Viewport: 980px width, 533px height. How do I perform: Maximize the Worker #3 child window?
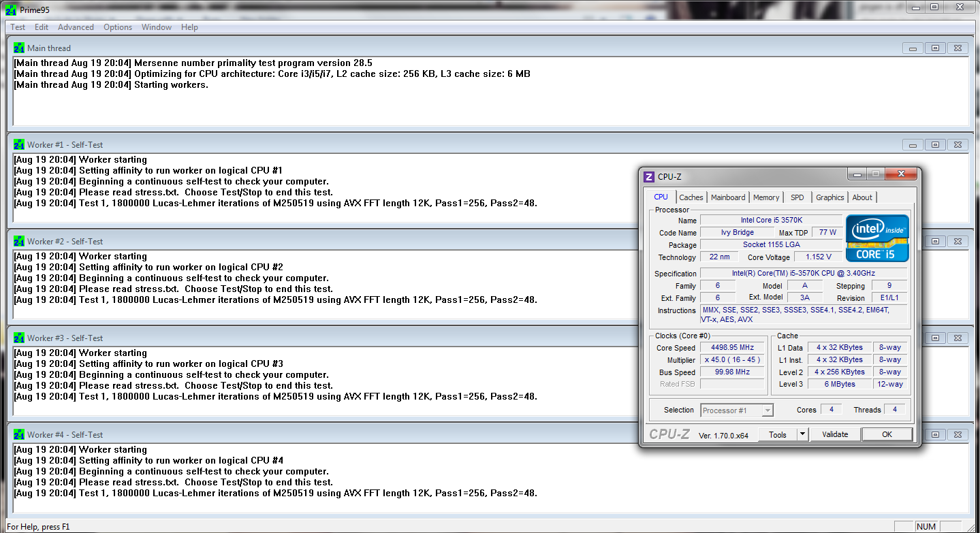(935, 338)
